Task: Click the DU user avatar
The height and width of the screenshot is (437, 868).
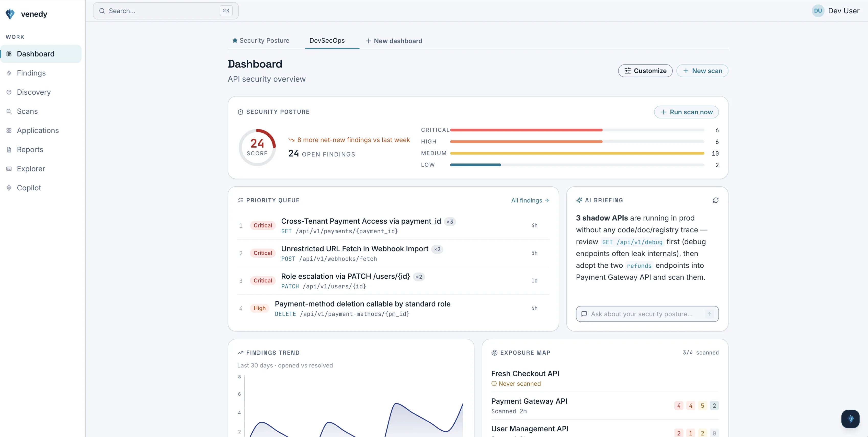Action: point(818,11)
